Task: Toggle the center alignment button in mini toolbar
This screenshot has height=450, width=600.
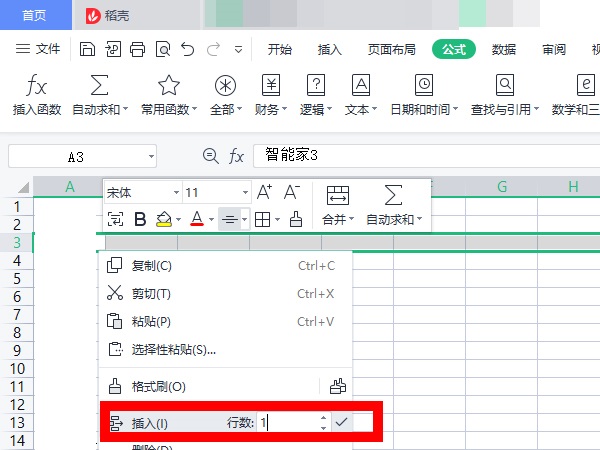Action: pos(229,219)
